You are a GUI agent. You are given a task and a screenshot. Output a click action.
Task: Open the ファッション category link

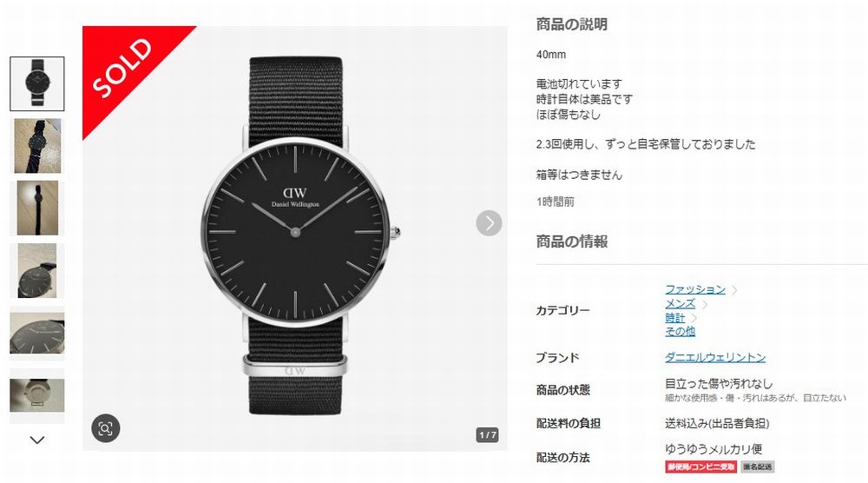pyautogui.click(x=694, y=289)
